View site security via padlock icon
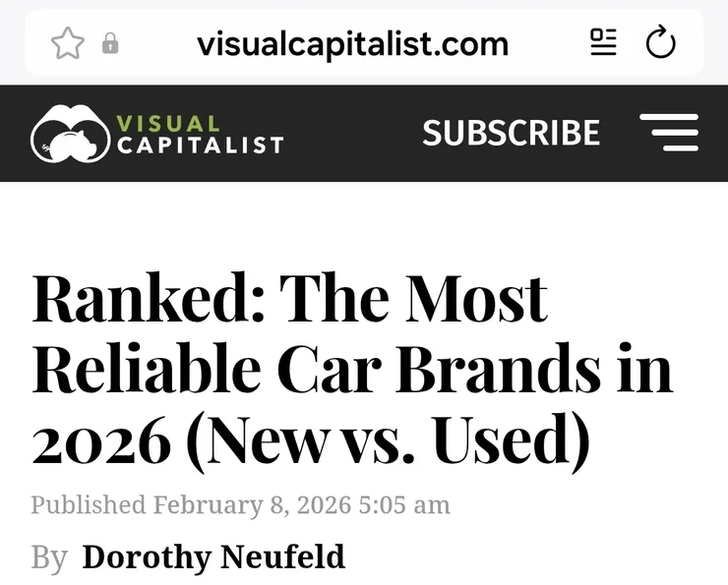Image resolution: width=728 pixels, height=585 pixels. 110,43
